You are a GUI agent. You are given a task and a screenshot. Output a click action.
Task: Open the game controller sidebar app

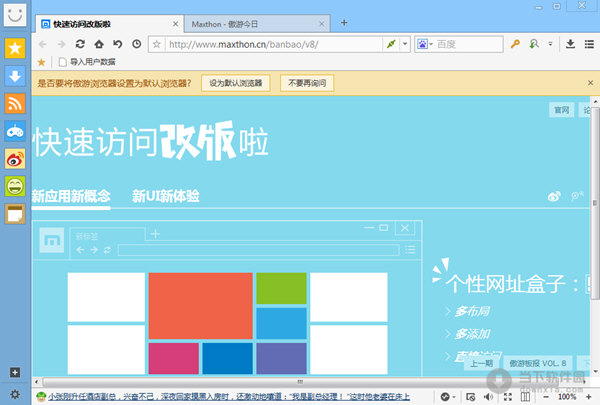(x=15, y=131)
